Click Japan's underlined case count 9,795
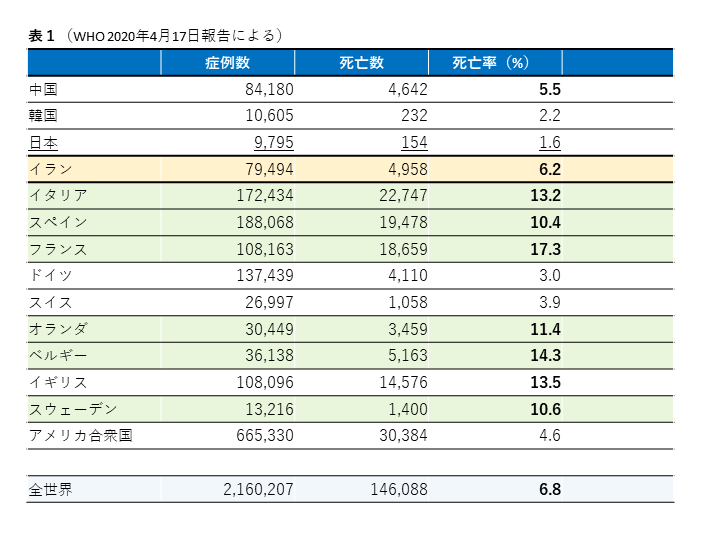710x536 pixels. coord(273,143)
